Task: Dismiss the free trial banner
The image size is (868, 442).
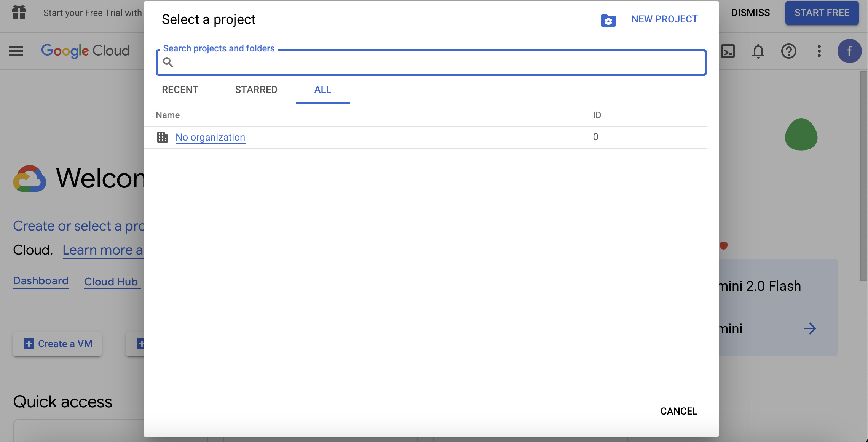Action: pos(750,13)
